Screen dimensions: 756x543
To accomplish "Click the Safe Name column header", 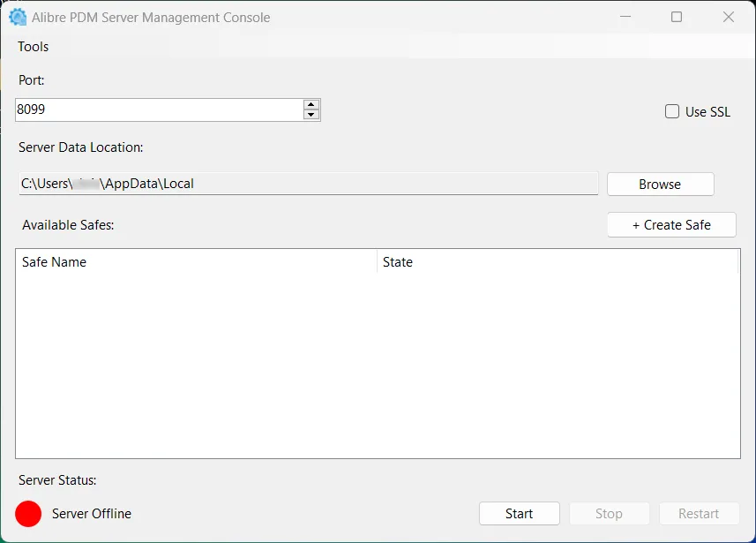I will pos(196,262).
